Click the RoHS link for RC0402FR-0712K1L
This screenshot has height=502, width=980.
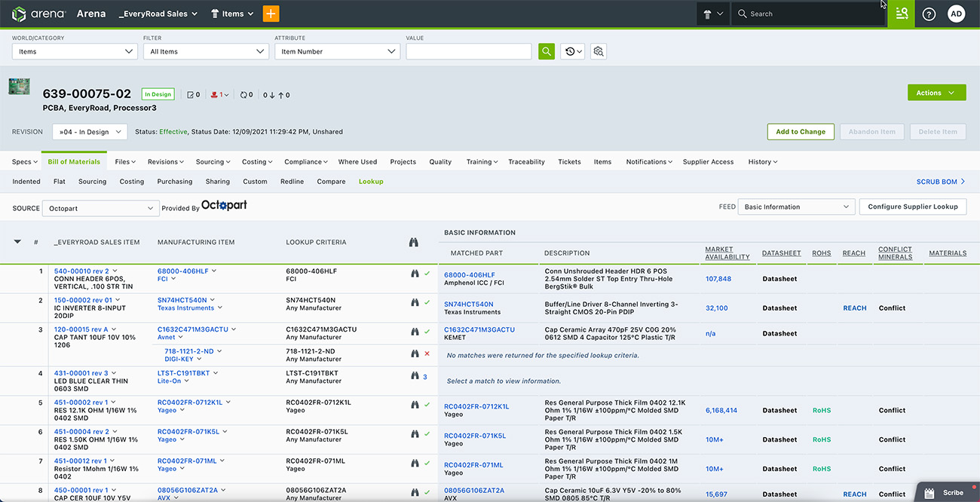[821, 411]
